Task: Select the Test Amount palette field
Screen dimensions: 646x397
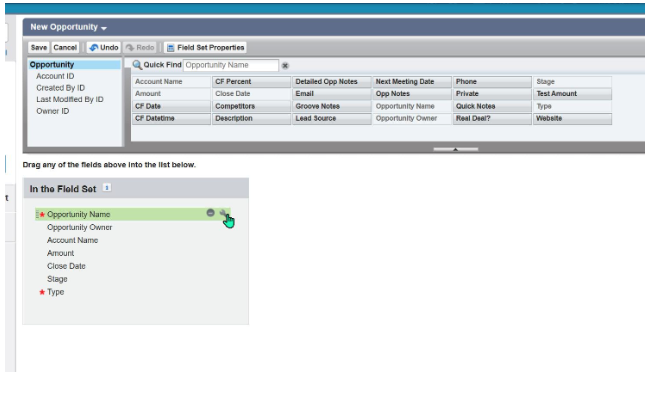Action: click(573, 93)
